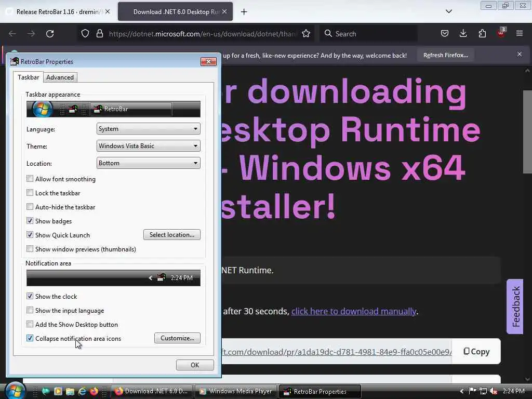Click the Start orb on the taskbar
The image size is (532, 399).
[15, 391]
